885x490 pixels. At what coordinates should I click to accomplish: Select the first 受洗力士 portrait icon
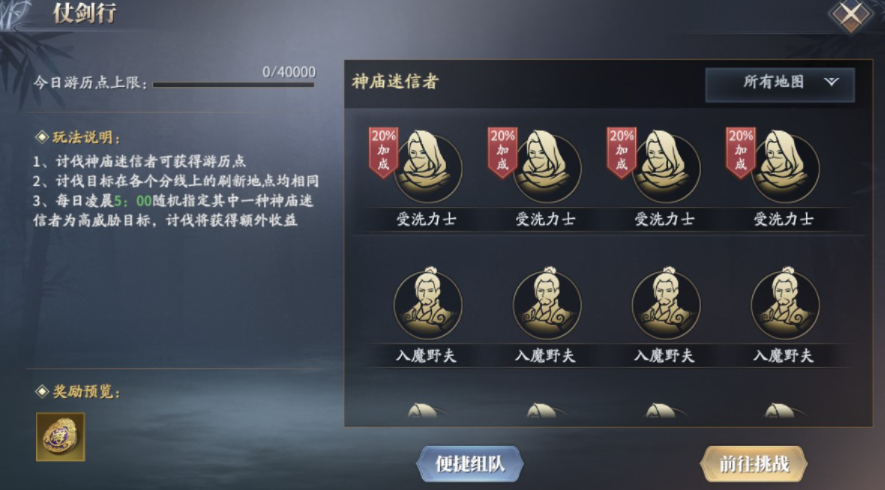[427, 168]
